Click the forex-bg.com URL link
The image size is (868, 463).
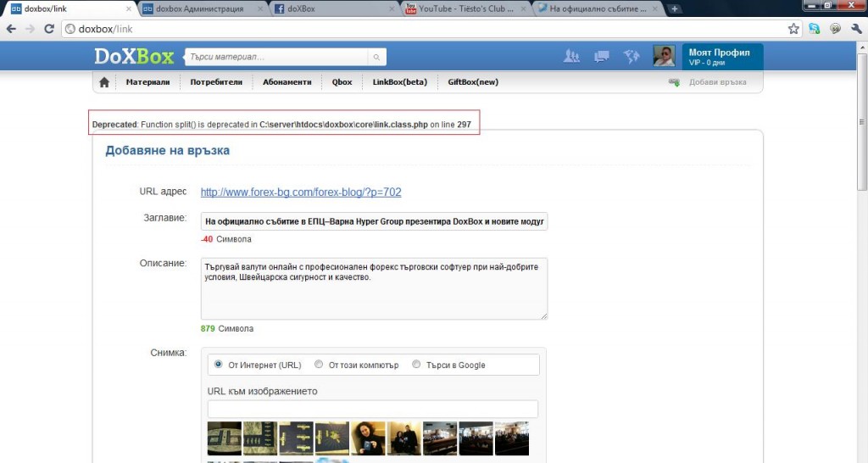pos(301,192)
